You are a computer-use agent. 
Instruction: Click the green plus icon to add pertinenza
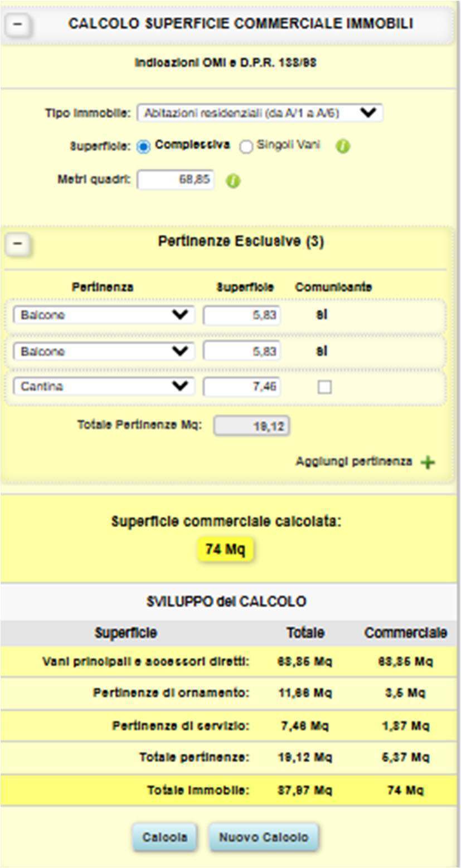428,462
